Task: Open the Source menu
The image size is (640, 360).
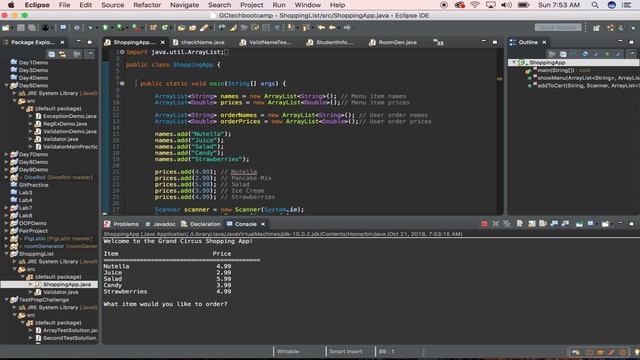Action: (x=112, y=5)
